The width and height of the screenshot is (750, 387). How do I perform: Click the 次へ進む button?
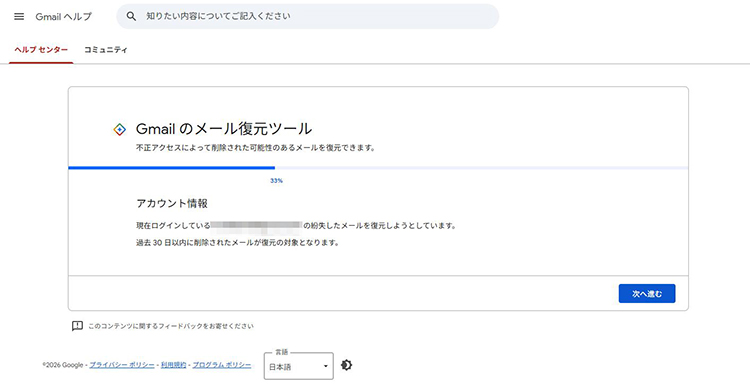click(x=647, y=294)
